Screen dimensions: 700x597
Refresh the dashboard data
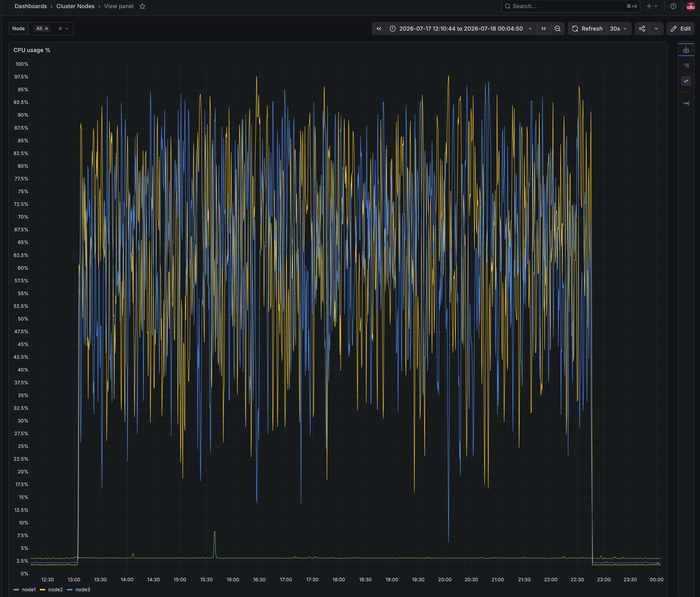[587, 29]
